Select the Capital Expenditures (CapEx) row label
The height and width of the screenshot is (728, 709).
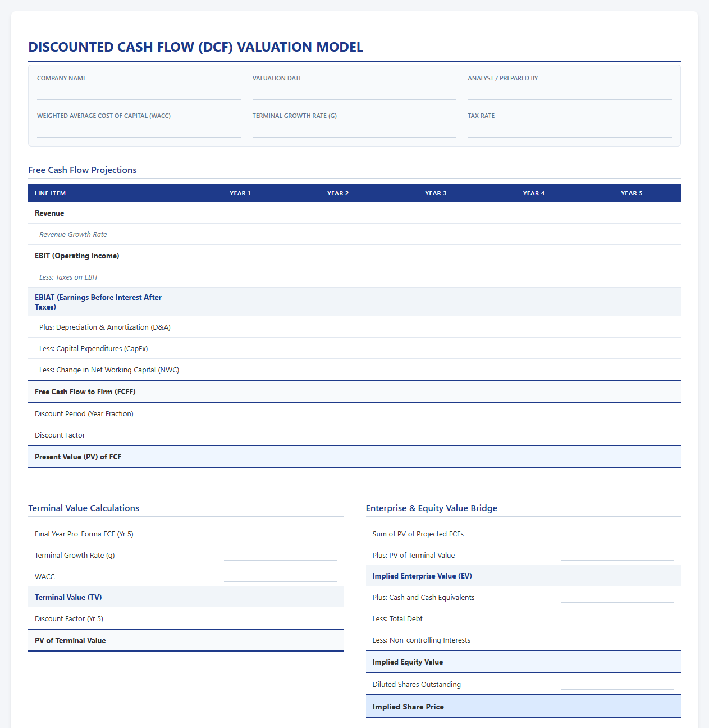tap(94, 348)
